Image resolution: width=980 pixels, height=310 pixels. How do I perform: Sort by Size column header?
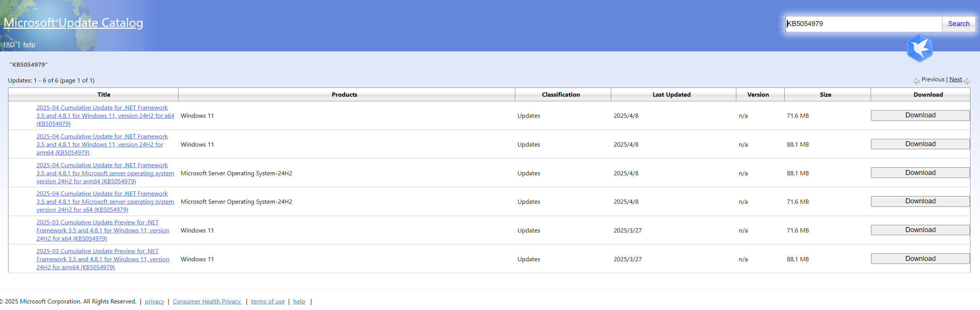coord(825,95)
